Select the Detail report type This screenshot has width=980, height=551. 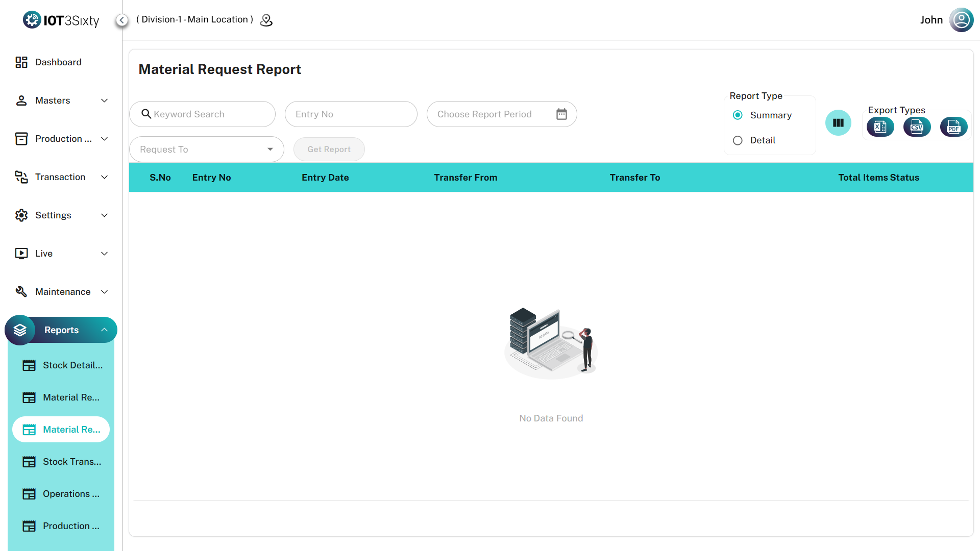pos(738,140)
